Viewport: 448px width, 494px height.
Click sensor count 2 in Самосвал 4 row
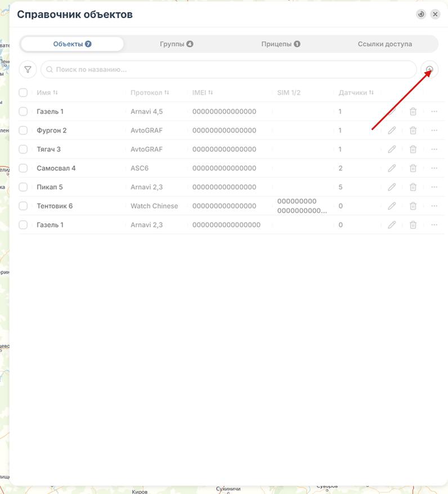(341, 168)
